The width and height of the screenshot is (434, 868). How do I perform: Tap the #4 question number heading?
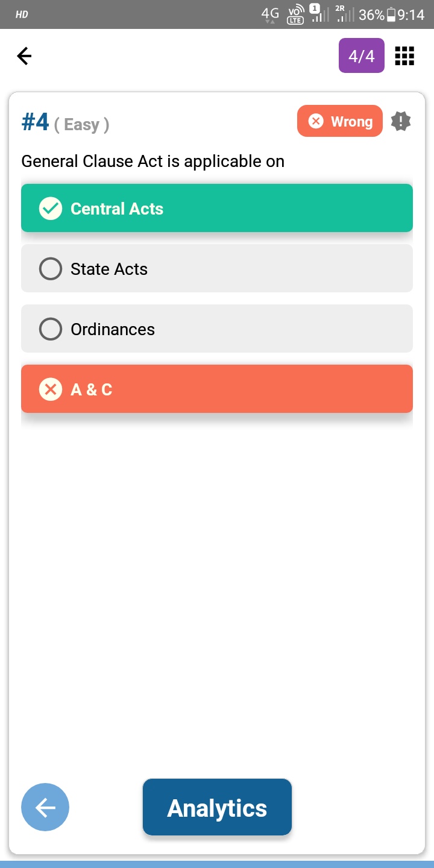36,122
